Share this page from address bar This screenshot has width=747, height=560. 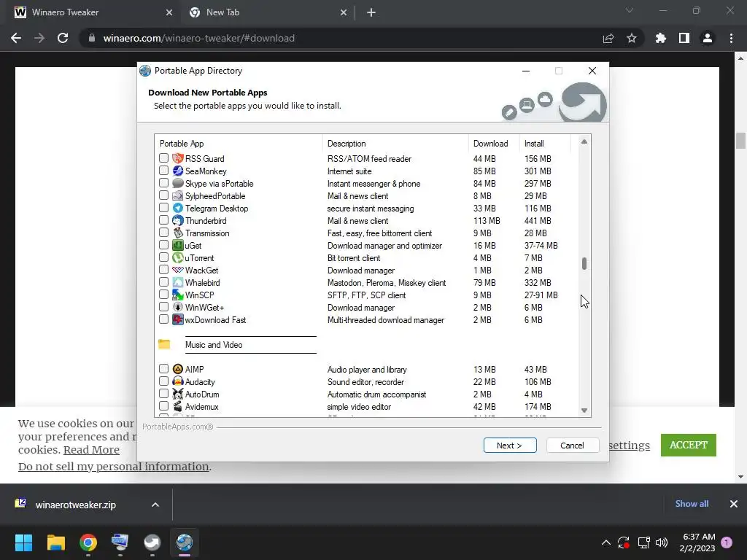tap(608, 38)
